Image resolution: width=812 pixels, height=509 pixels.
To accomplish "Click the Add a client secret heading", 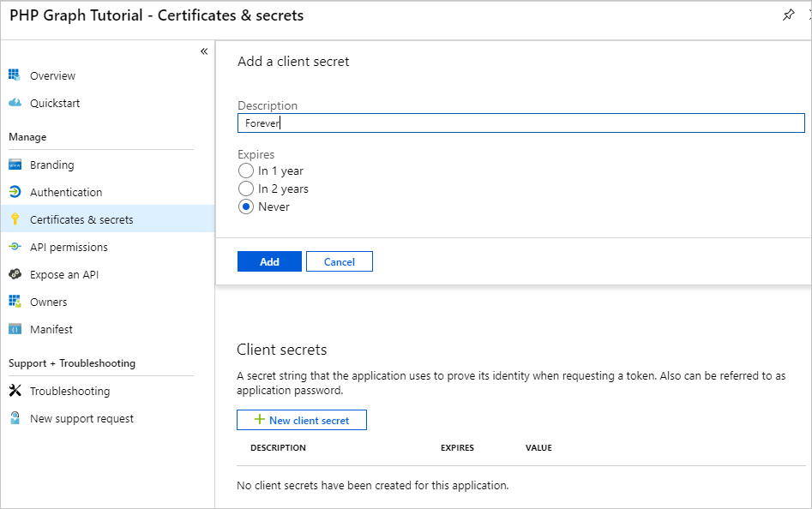I will [293, 61].
